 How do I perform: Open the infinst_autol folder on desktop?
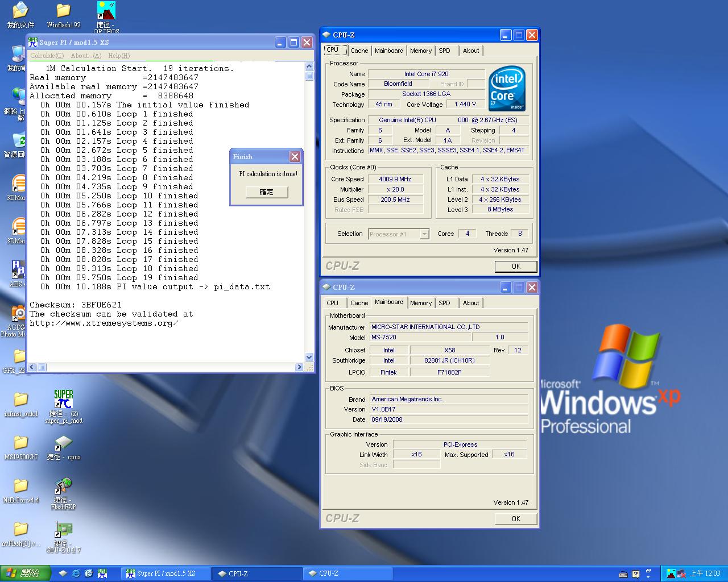(20, 404)
